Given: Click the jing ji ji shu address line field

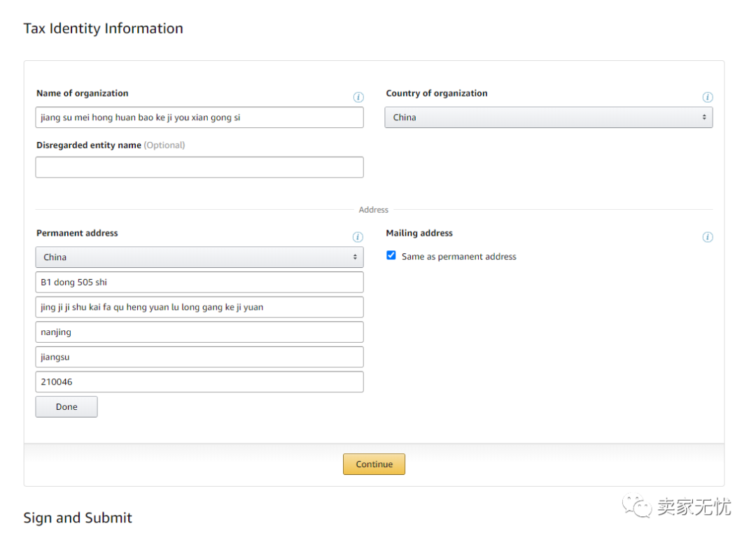Looking at the screenshot, I should [199, 307].
